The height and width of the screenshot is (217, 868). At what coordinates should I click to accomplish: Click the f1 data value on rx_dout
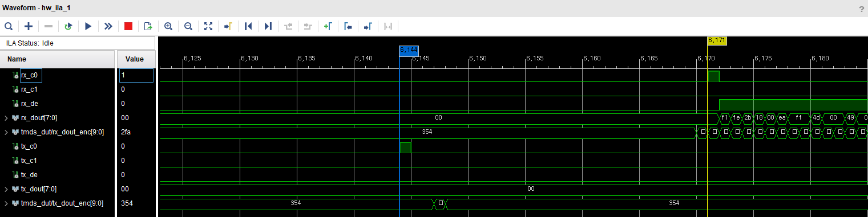click(725, 118)
